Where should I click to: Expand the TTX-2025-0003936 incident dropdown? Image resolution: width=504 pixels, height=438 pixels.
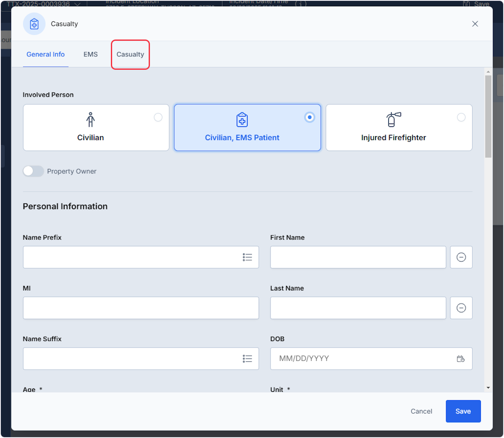(77, 4)
